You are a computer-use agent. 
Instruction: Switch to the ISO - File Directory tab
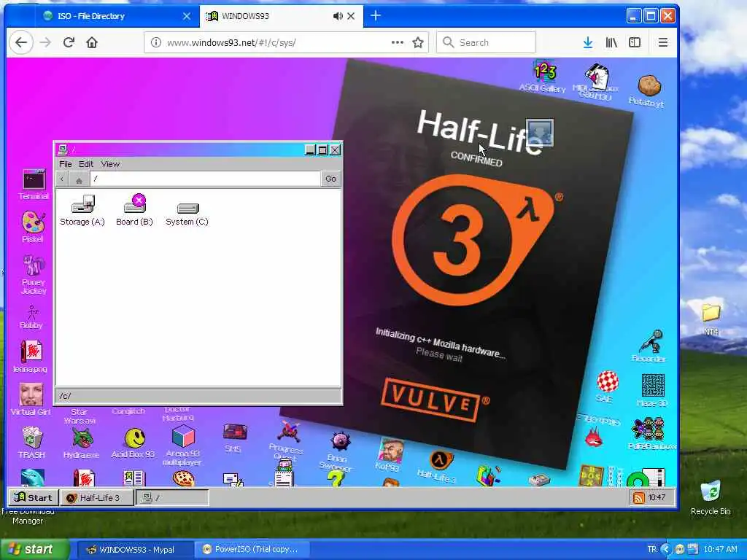[117, 16]
